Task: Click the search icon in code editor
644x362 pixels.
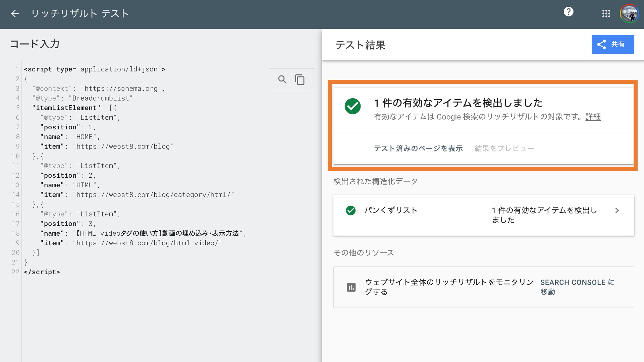Action: point(281,79)
